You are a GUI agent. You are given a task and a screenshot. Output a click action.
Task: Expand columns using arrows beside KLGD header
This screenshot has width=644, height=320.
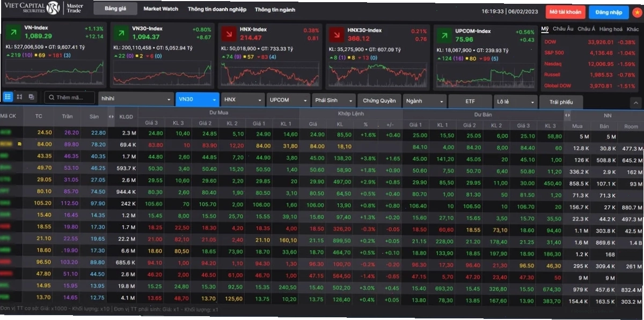pyautogui.click(x=111, y=116)
